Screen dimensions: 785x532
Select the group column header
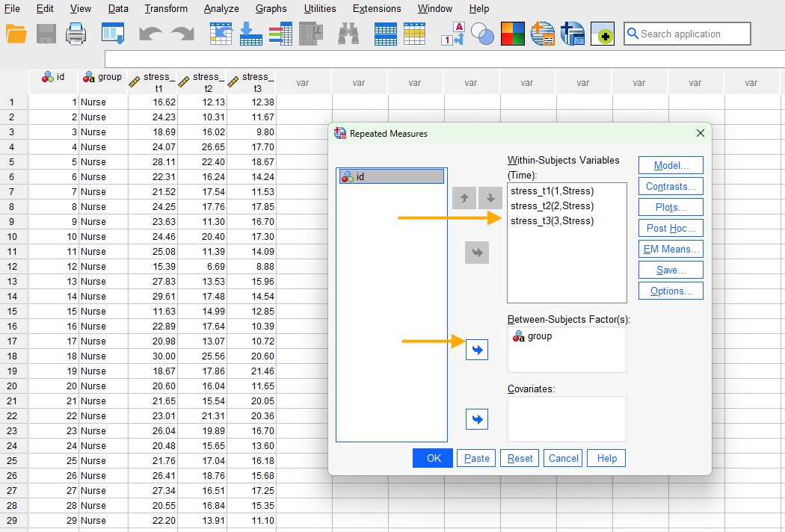[103, 82]
